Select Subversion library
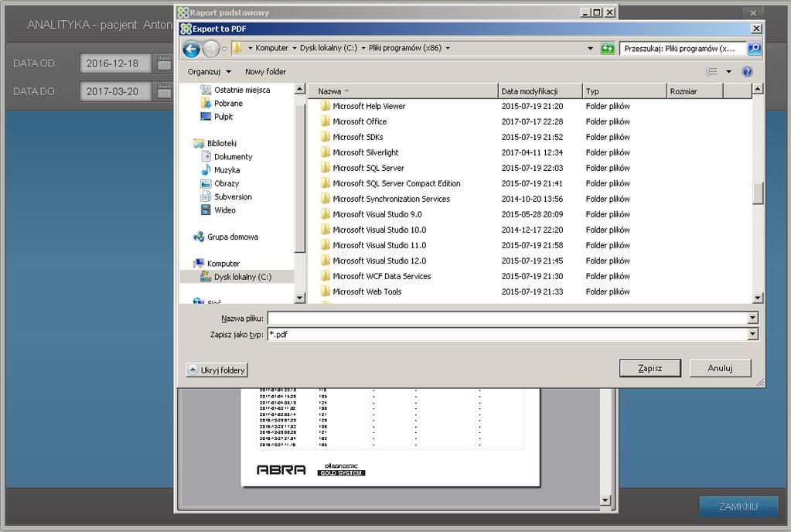 coord(233,196)
